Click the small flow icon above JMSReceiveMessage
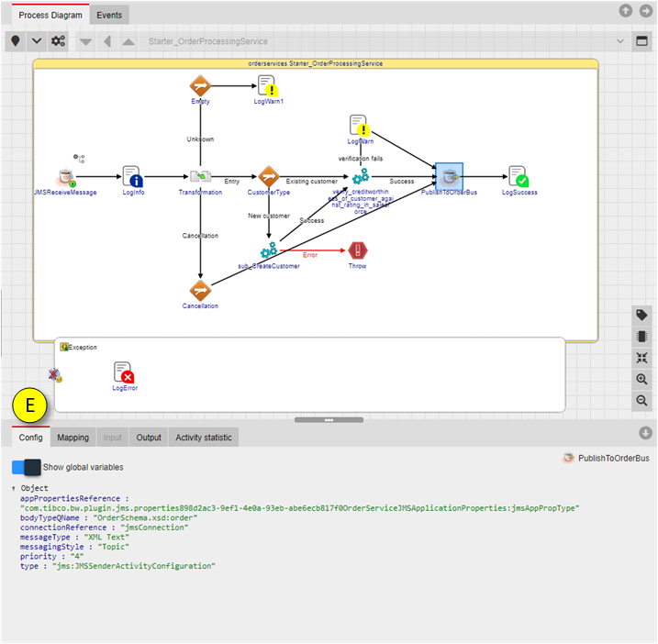This screenshot has width=658, height=644. 79,158
